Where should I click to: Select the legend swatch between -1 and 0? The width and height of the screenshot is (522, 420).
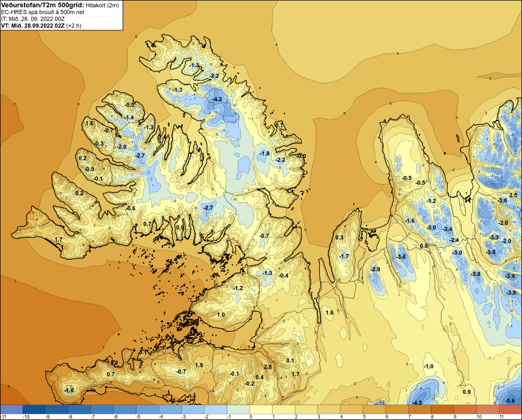click(239, 410)
